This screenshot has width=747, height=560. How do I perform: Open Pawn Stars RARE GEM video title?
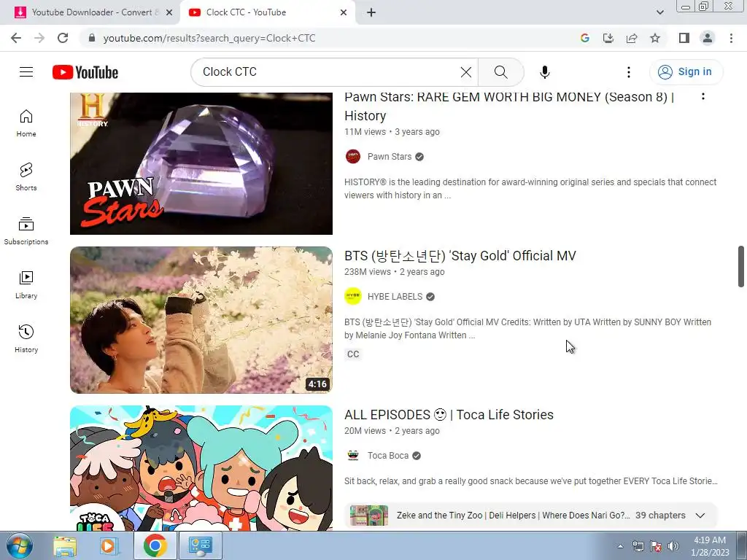coord(508,106)
